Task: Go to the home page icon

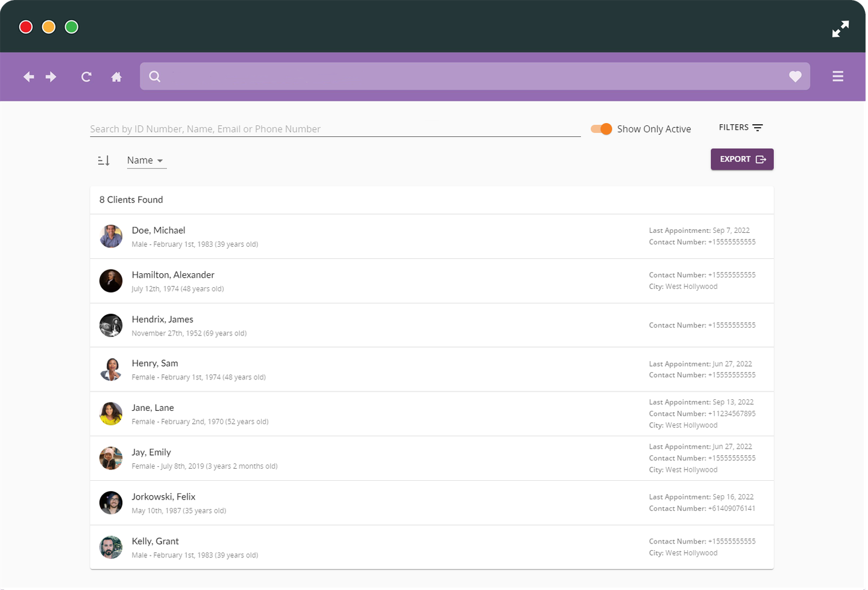Action: (116, 77)
